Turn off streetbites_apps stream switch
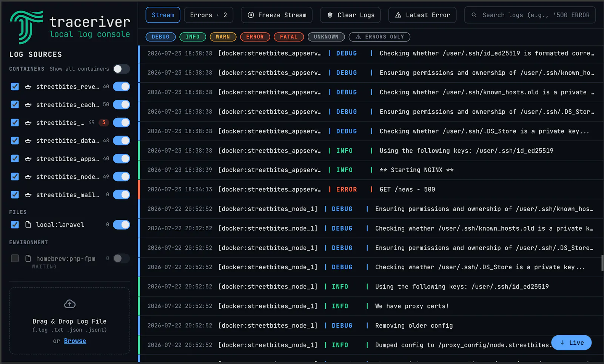This screenshot has height=364, width=604. click(122, 159)
